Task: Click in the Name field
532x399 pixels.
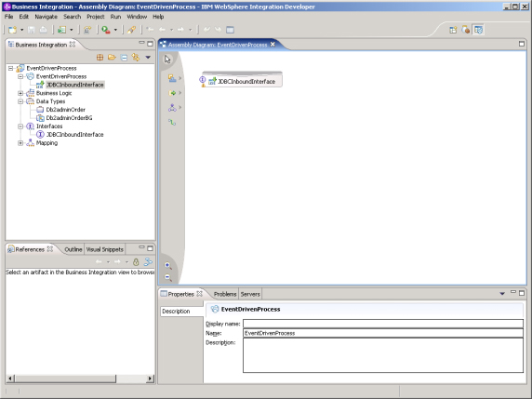Action: tap(383, 333)
